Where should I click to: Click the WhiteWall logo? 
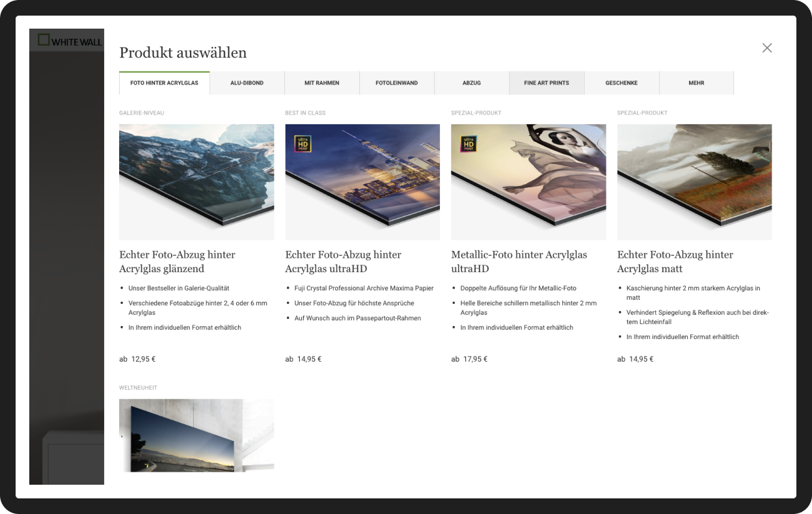pyautogui.click(x=70, y=40)
